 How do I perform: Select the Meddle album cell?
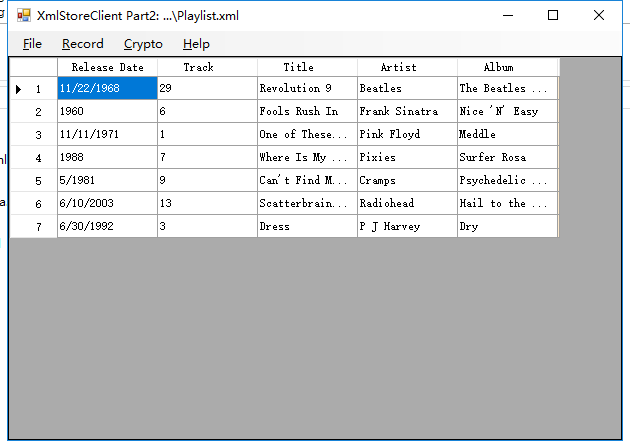[x=507, y=134]
